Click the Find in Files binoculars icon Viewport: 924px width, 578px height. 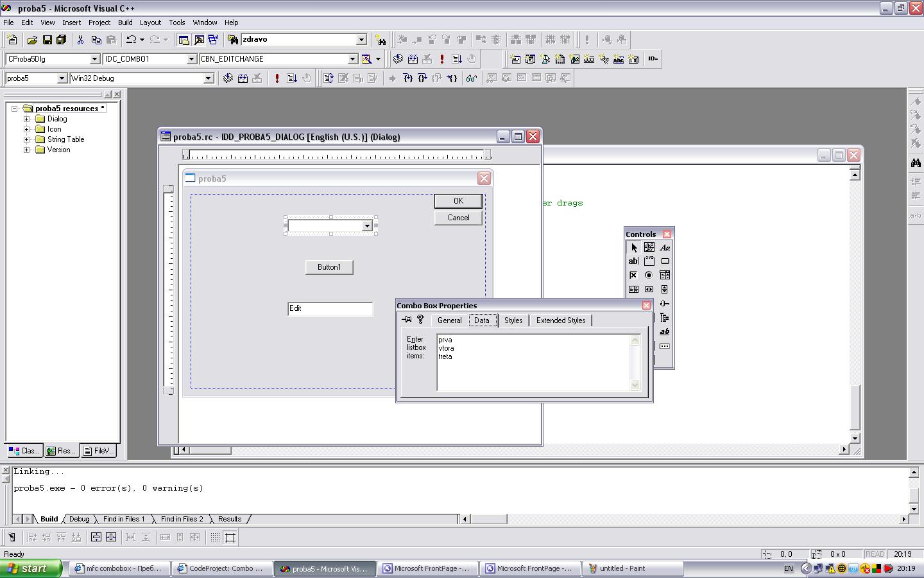(x=233, y=40)
